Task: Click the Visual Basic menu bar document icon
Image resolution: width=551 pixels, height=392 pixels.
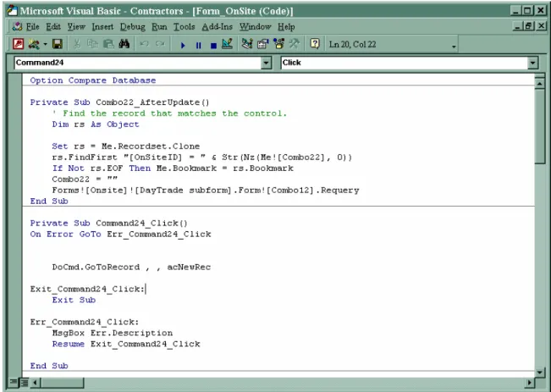Action: pyautogui.click(x=17, y=27)
